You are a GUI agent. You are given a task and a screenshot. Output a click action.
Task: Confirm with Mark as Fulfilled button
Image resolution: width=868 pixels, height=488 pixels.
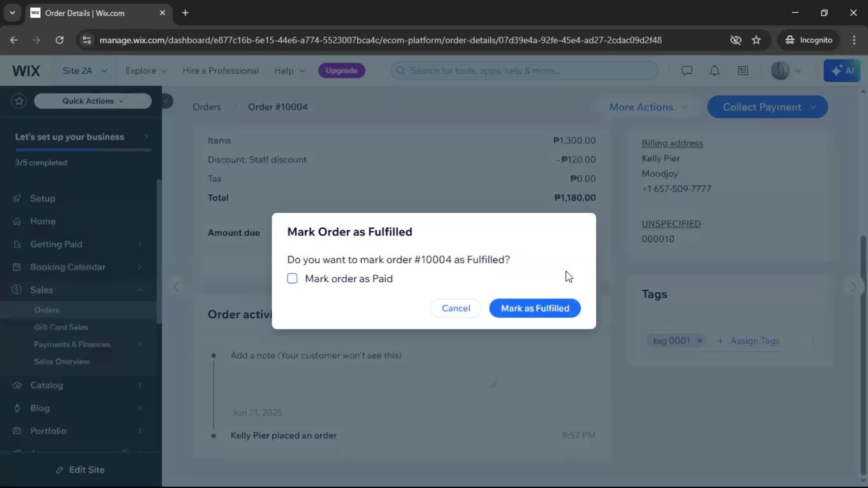pyautogui.click(x=535, y=308)
